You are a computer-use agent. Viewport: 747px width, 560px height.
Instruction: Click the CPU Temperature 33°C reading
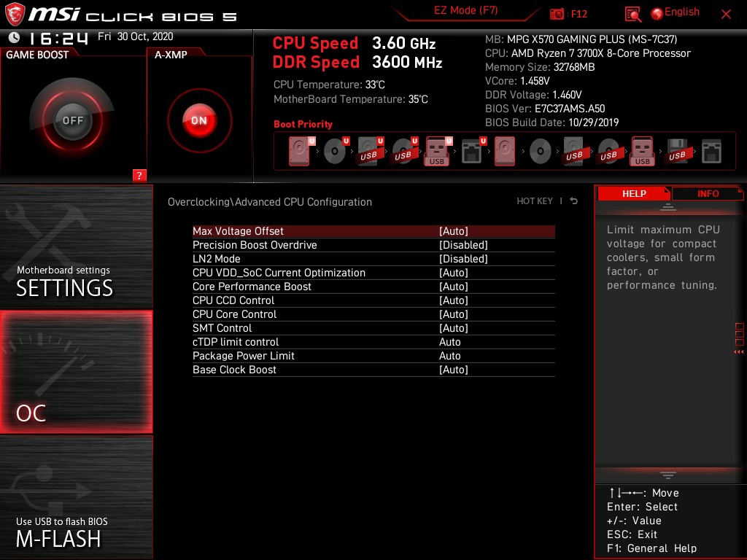click(x=329, y=85)
